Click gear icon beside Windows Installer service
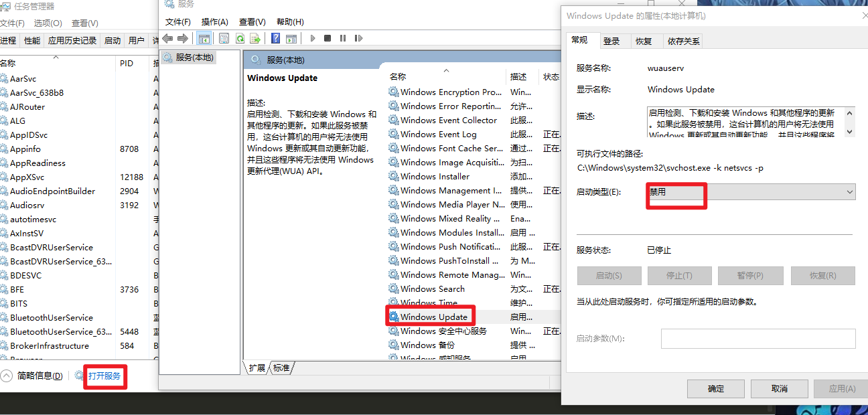This screenshot has width=868, height=415. tap(394, 177)
